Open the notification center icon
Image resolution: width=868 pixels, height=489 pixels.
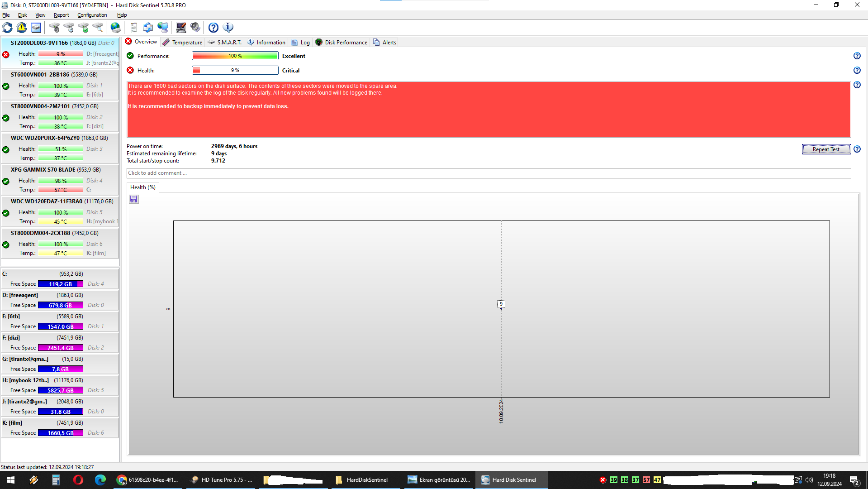(x=854, y=480)
